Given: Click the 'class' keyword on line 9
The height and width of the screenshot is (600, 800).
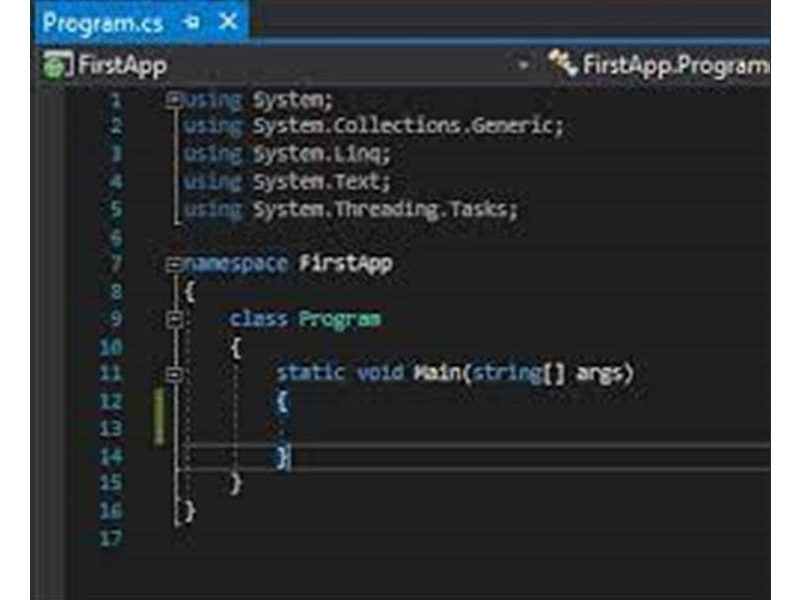Looking at the screenshot, I should click(259, 319).
